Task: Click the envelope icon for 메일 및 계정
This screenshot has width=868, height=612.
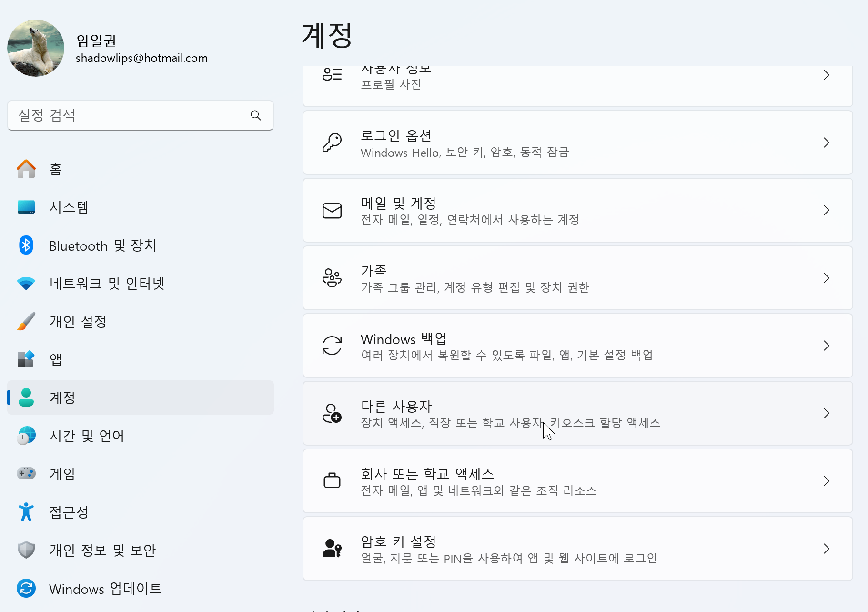Action: tap(332, 210)
